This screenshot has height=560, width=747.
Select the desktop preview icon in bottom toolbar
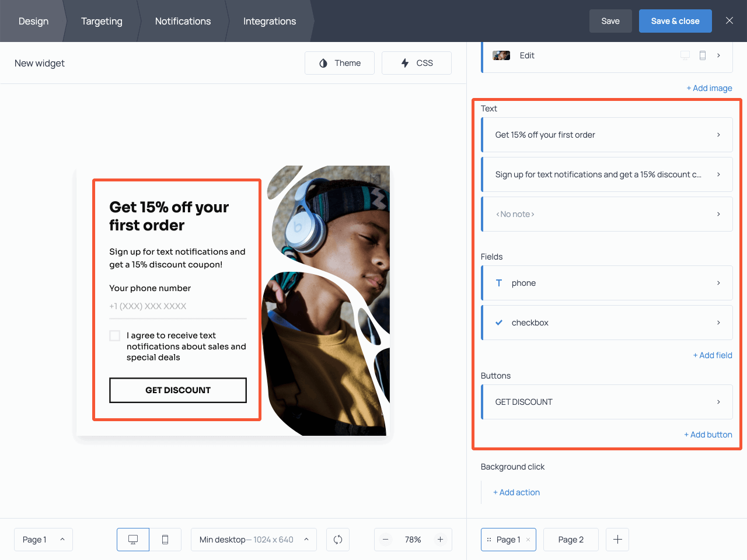[x=132, y=540]
